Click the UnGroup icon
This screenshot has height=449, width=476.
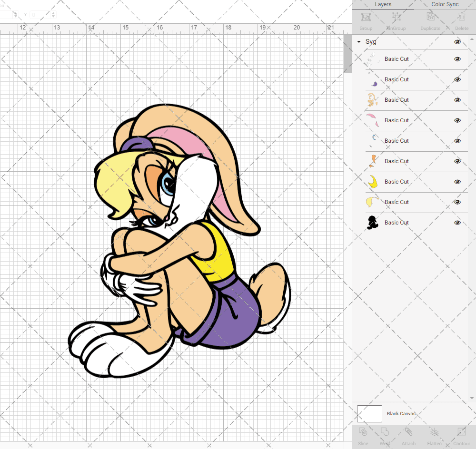click(396, 17)
